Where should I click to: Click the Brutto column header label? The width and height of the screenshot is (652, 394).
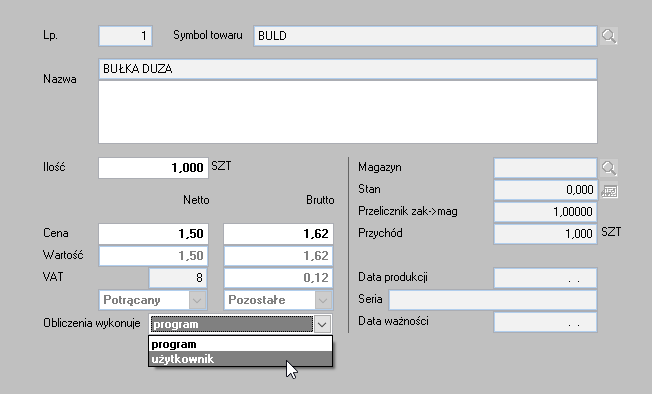click(320, 200)
